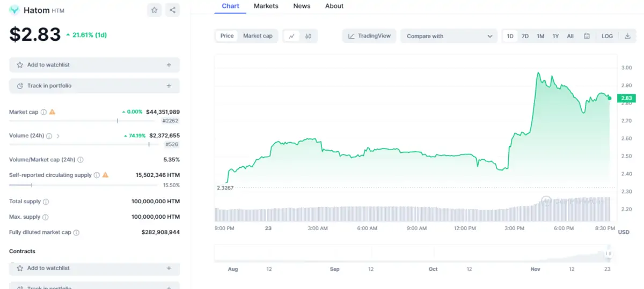The width and height of the screenshot is (644, 289).
Task: Set chart range to 1M
Action: [x=540, y=36]
